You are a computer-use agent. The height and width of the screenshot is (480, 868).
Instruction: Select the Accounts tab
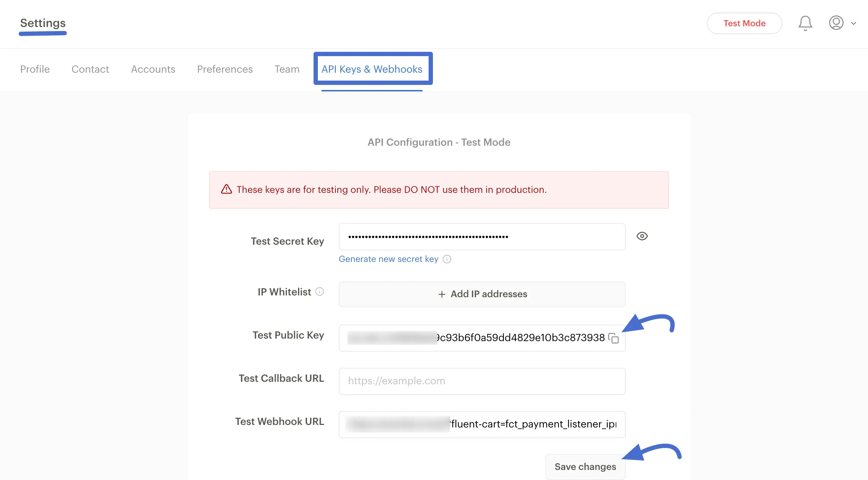click(x=153, y=69)
